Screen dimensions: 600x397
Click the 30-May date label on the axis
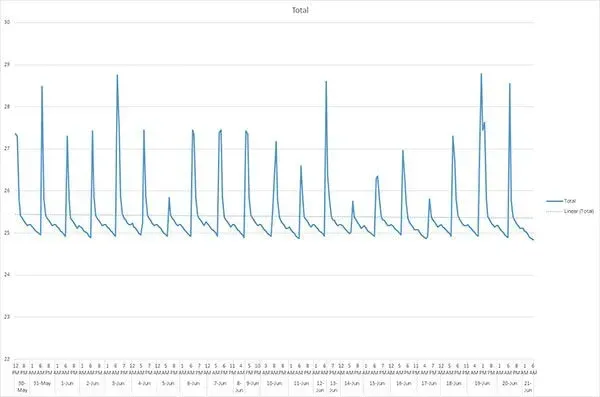pyautogui.click(x=22, y=387)
